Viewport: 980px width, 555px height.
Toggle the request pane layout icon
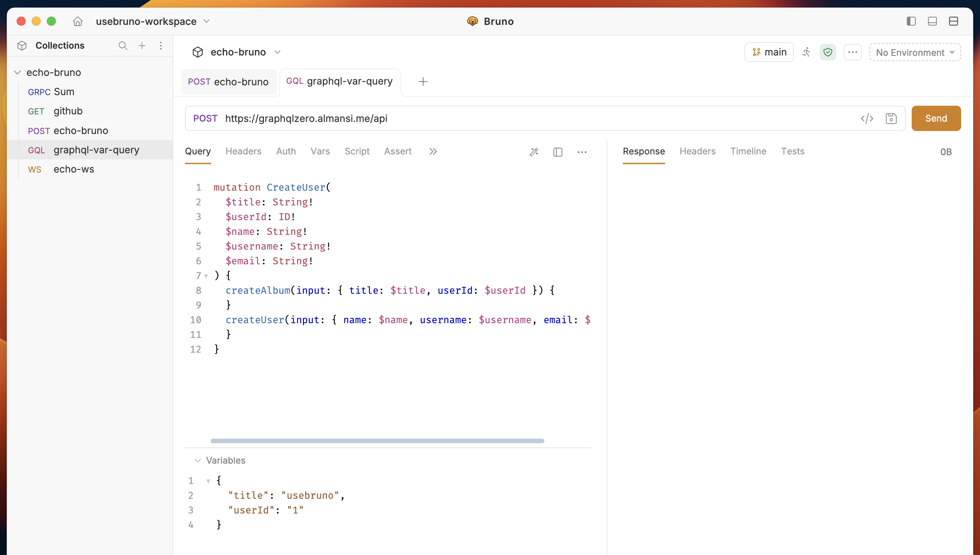(x=558, y=152)
